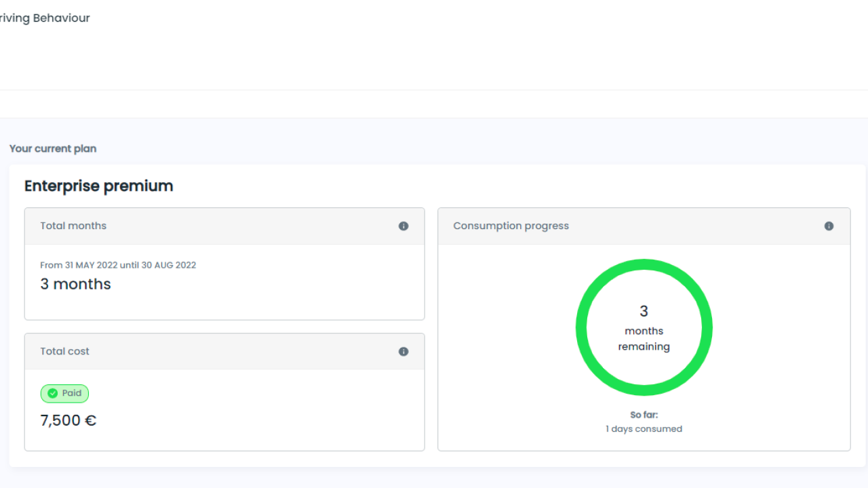Select the green consumption progress ring
The width and height of the screenshot is (868, 488).
pyautogui.click(x=644, y=266)
